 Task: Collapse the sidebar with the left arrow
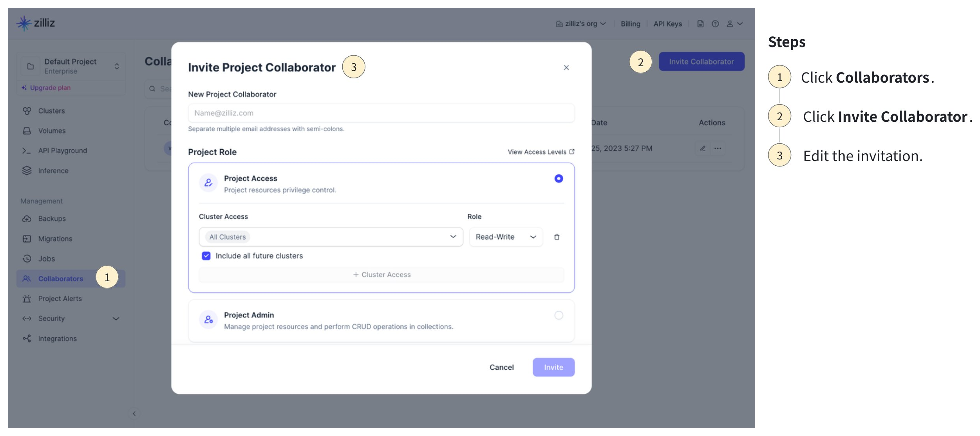(134, 414)
